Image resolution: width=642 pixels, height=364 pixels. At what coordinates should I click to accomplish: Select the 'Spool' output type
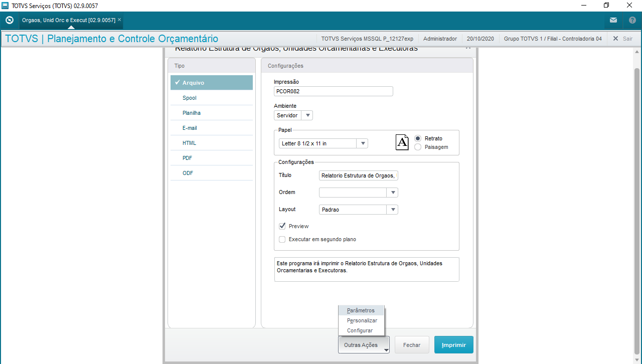click(x=212, y=98)
